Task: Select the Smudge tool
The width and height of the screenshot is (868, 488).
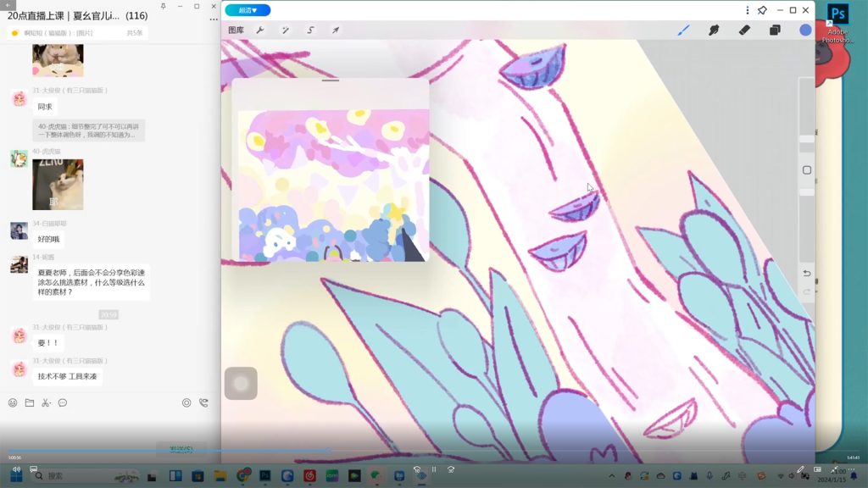Action: coord(714,30)
